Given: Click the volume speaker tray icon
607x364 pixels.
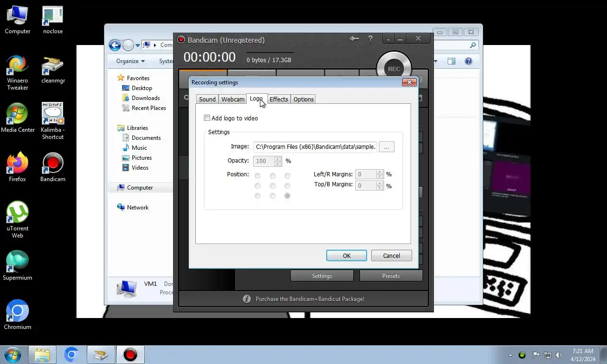Looking at the screenshot, I should pos(559,355).
